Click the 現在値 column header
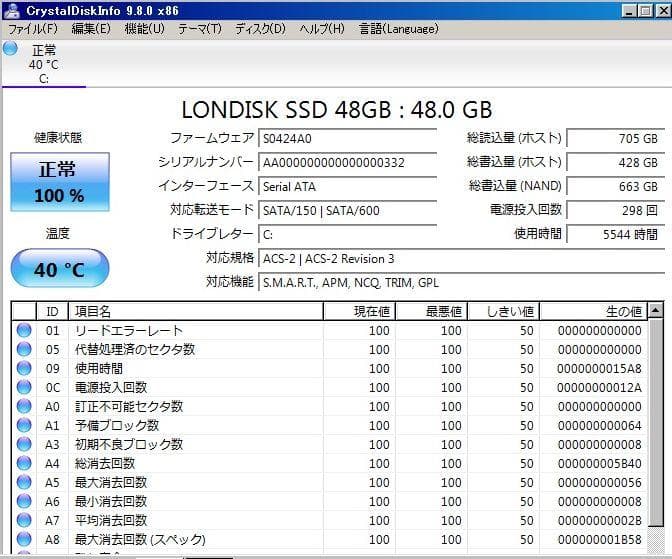Viewport: 672px width, 559px height. tap(359, 311)
